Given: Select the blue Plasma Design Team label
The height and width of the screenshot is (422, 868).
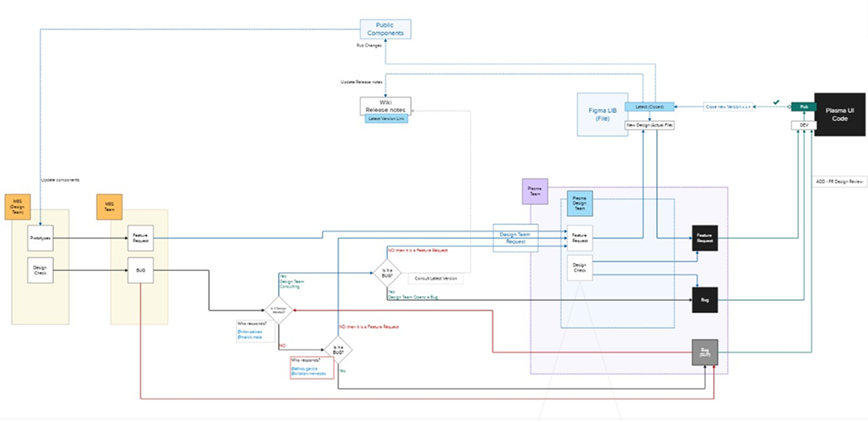Looking at the screenshot, I should (x=579, y=205).
